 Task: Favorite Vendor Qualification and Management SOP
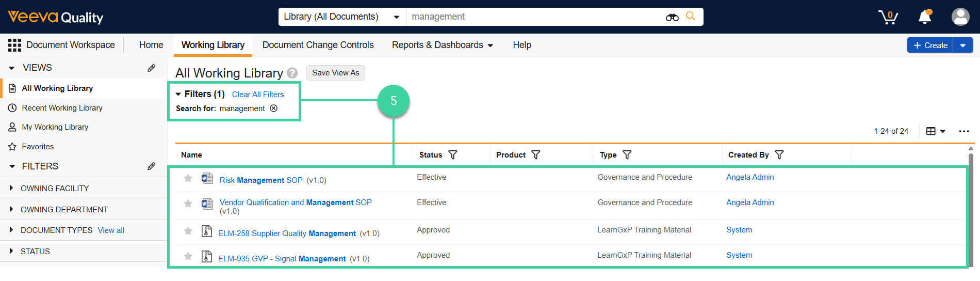(188, 204)
